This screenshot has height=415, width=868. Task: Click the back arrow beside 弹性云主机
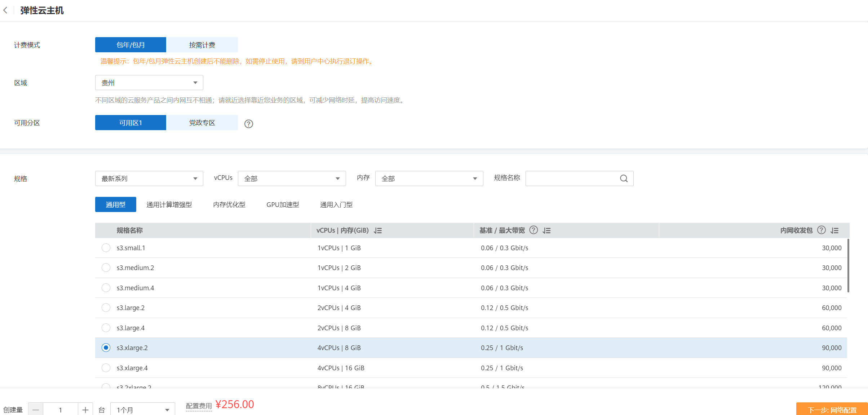point(5,10)
